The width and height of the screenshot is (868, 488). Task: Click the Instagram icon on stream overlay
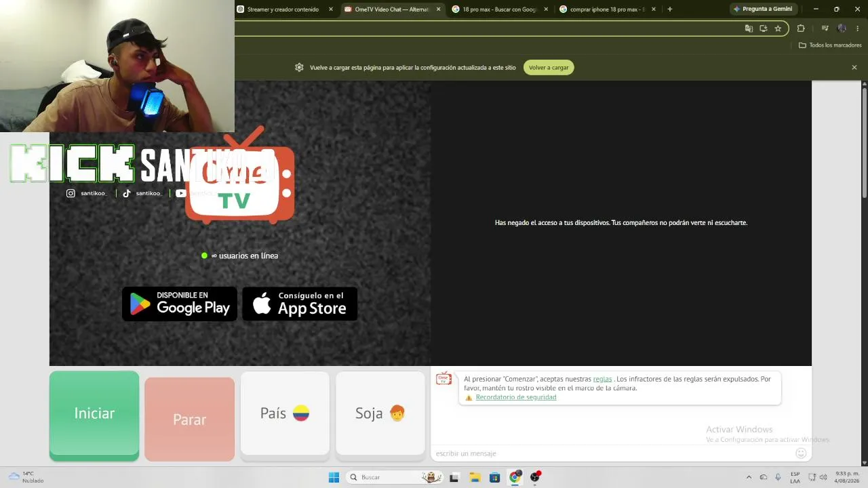coord(71,193)
